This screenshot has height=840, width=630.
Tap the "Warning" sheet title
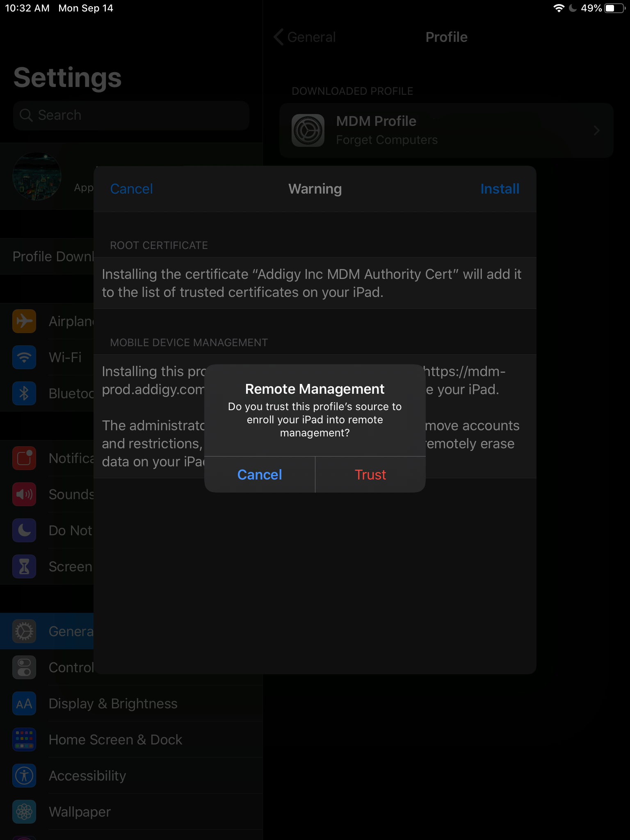click(x=315, y=189)
